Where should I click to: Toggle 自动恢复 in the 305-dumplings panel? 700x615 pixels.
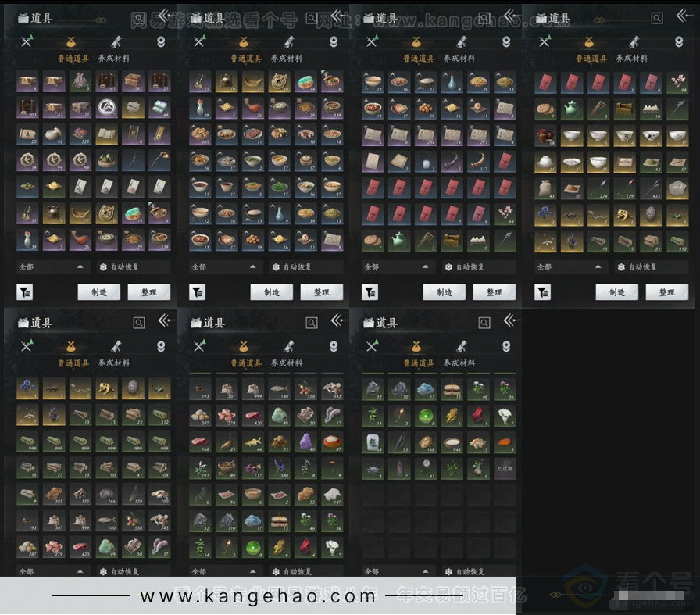[x=307, y=266]
